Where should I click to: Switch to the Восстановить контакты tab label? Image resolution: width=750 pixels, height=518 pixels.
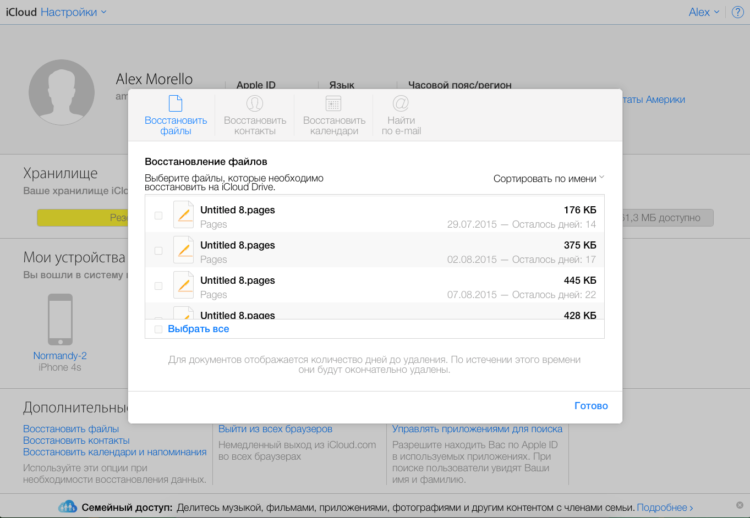254,125
